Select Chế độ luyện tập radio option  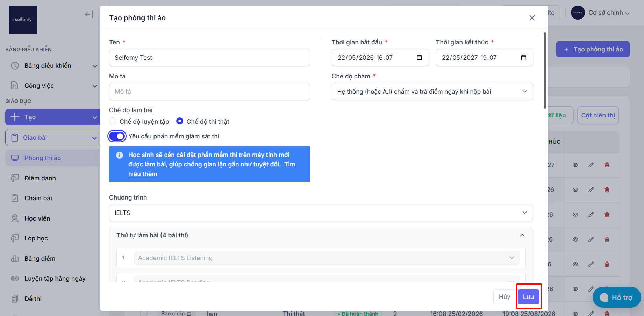click(x=113, y=121)
